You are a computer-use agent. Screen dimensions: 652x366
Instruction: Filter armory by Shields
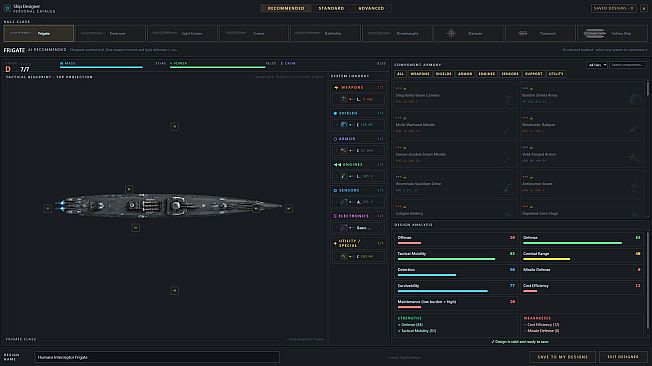[x=443, y=74]
